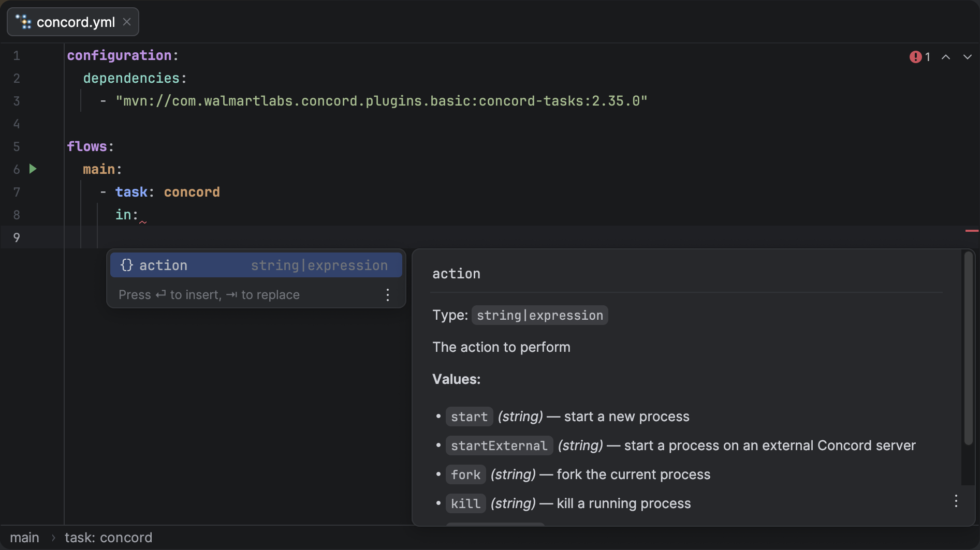Click the dependency mvn string on line 3

point(381,101)
